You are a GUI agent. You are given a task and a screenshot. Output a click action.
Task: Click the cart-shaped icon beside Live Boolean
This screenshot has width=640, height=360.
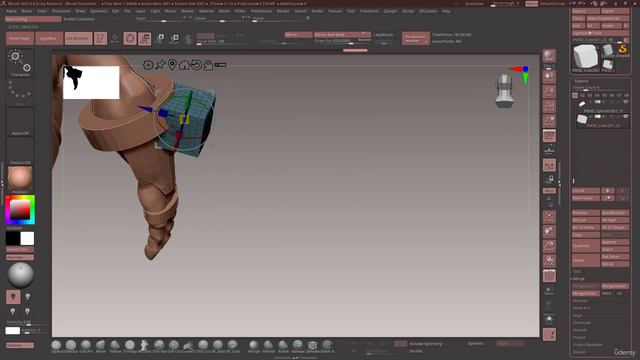100,38
